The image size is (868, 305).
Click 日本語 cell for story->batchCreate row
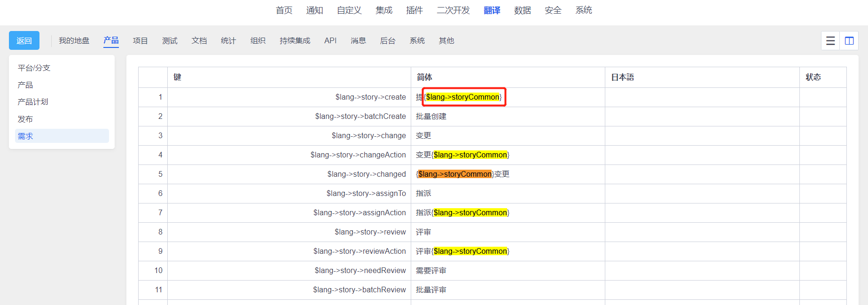[x=702, y=117]
